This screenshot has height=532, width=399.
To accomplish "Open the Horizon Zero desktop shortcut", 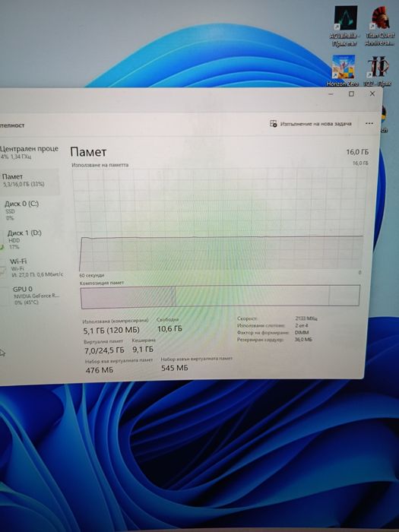I will [x=343, y=71].
